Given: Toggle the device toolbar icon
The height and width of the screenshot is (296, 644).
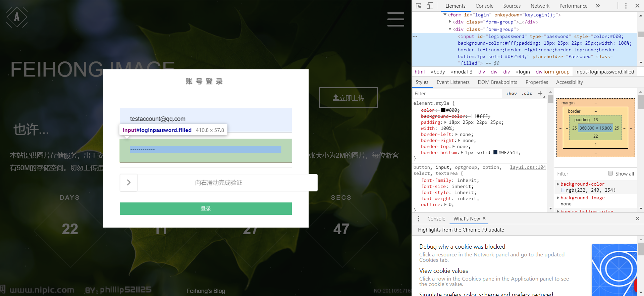Looking at the screenshot, I should click(x=430, y=6).
